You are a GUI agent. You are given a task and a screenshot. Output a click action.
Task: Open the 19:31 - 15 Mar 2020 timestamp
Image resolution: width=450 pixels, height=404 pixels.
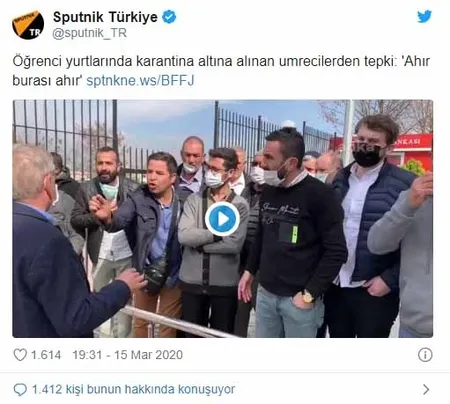128,355
